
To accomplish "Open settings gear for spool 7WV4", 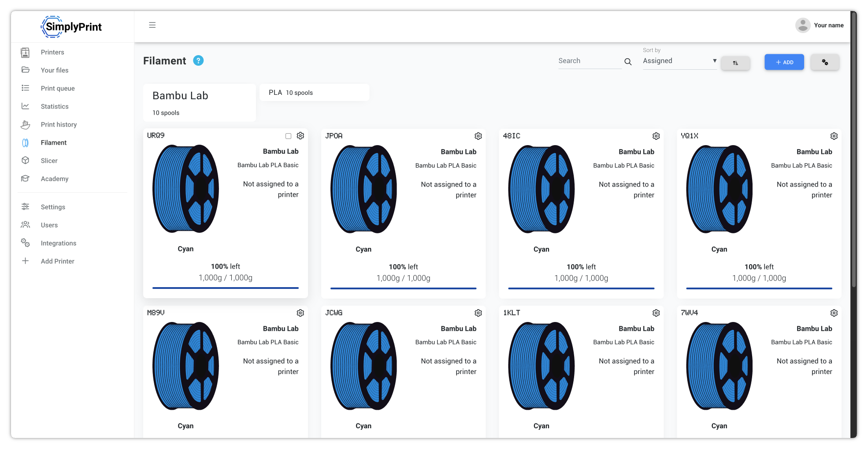I will 834,313.
